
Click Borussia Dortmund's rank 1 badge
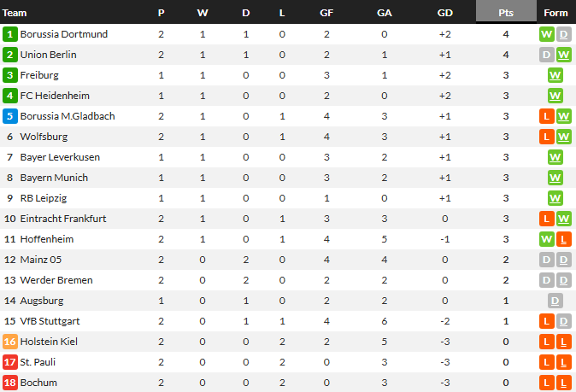[10, 34]
